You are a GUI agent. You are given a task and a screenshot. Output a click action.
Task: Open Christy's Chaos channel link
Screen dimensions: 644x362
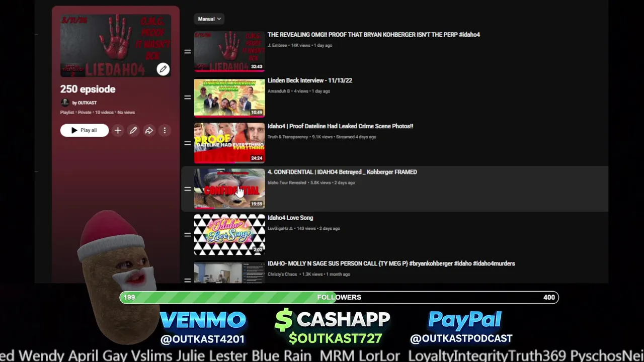point(282,274)
